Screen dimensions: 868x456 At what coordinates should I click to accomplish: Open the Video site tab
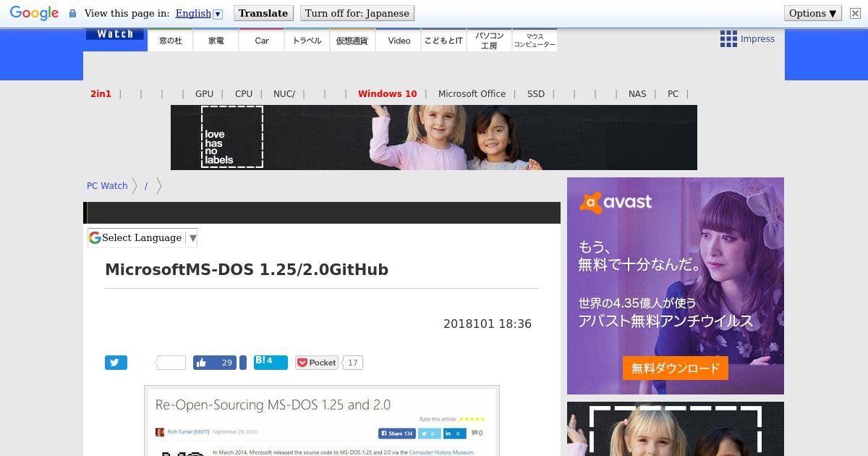pyautogui.click(x=399, y=41)
